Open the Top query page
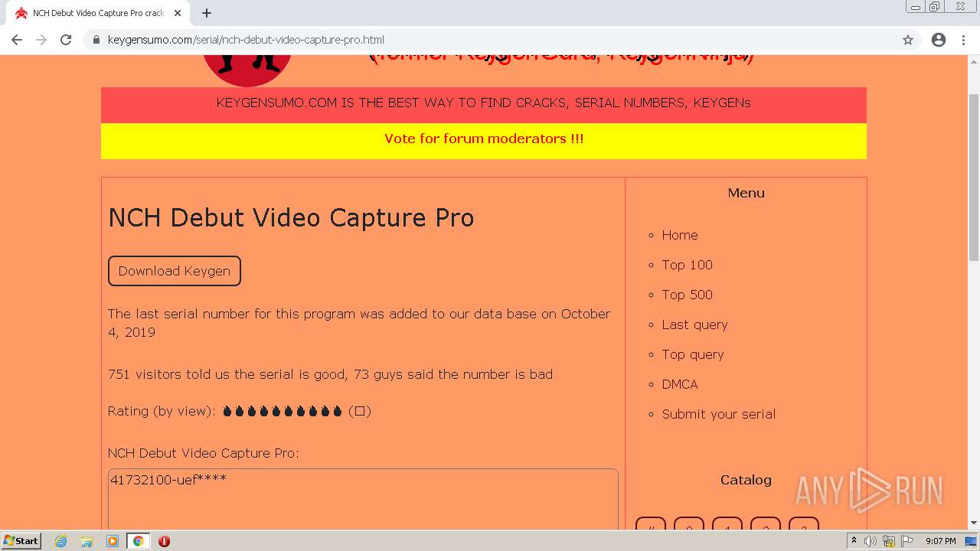The image size is (980, 551). (x=693, y=354)
